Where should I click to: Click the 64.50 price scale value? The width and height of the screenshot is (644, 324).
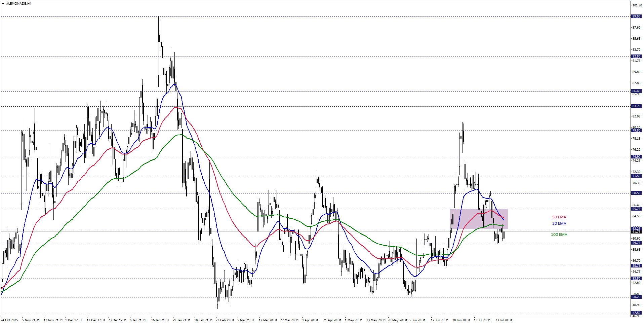coord(636,216)
